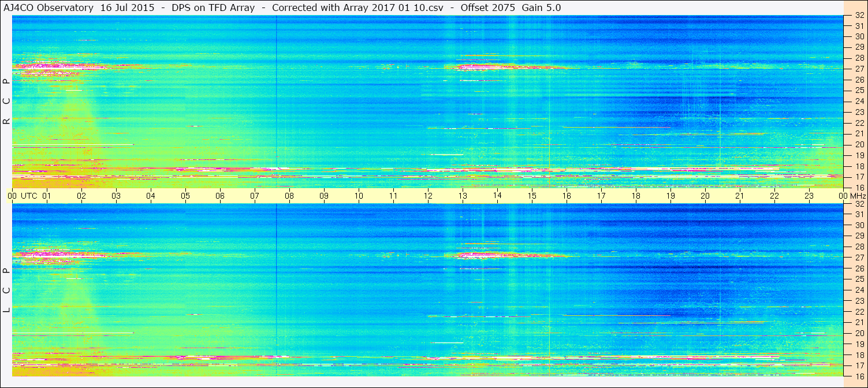The image size is (868, 388).
Task: Click 22 MHz tick in RCP panel
Action: pos(859,123)
